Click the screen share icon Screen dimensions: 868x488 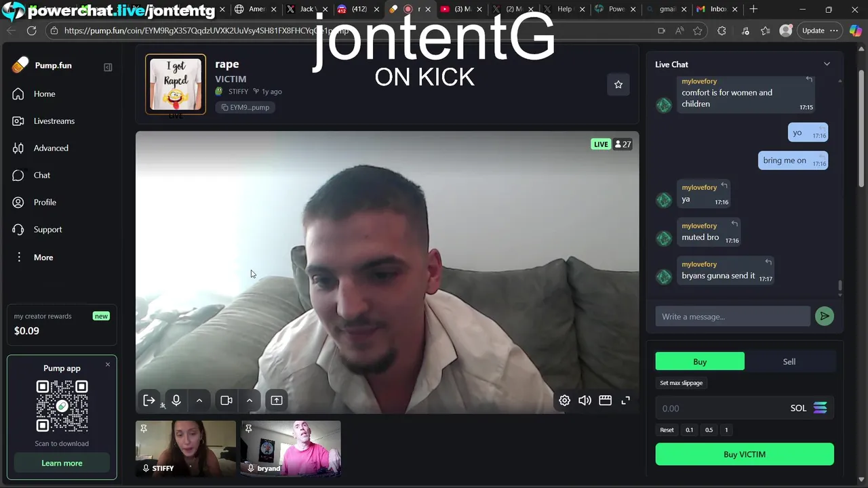pyautogui.click(x=277, y=401)
